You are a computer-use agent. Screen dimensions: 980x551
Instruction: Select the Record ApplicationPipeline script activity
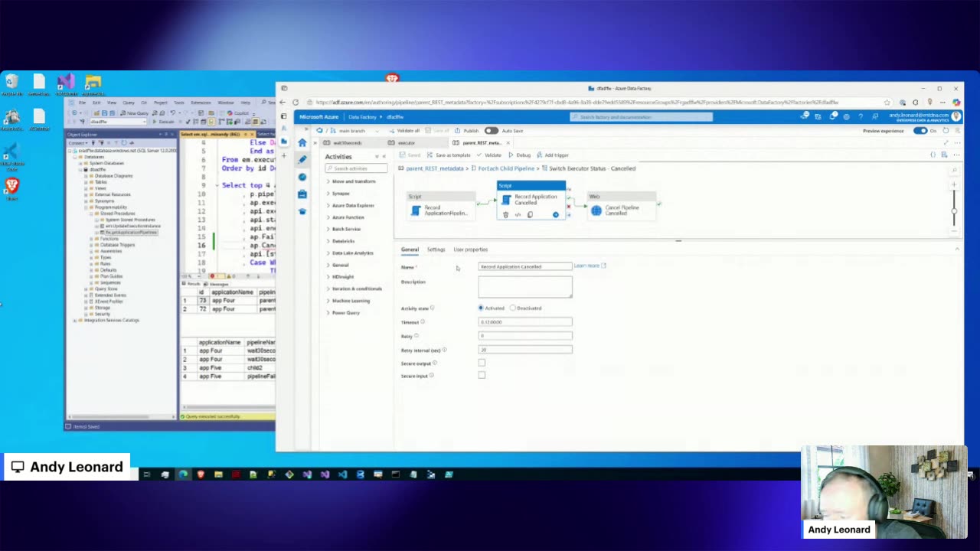click(x=439, y=208)
